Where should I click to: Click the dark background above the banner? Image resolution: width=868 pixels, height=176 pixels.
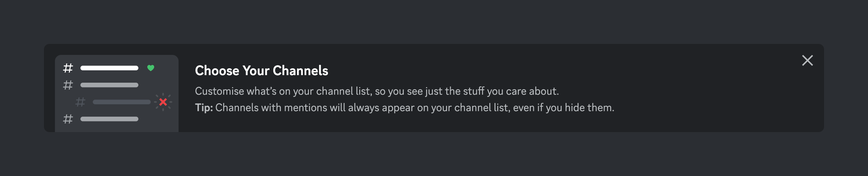[x=434, y=21]
